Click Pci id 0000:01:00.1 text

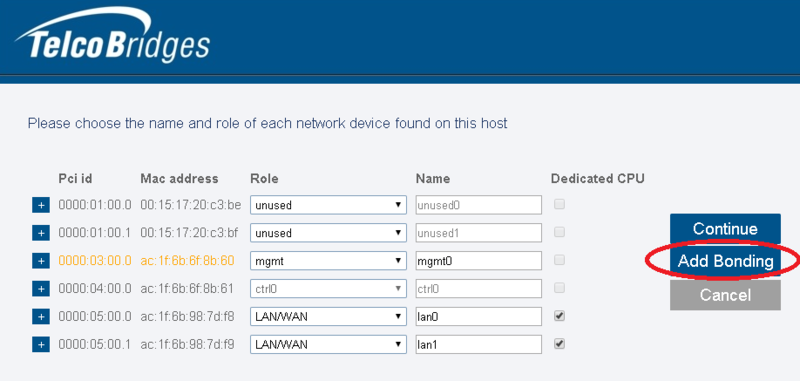pos(94,233)
